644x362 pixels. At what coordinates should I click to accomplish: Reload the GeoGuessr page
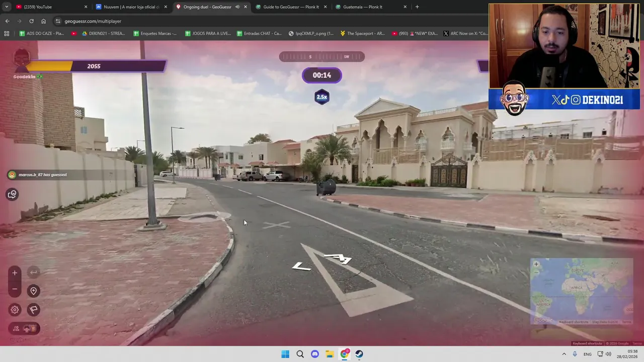31,21
